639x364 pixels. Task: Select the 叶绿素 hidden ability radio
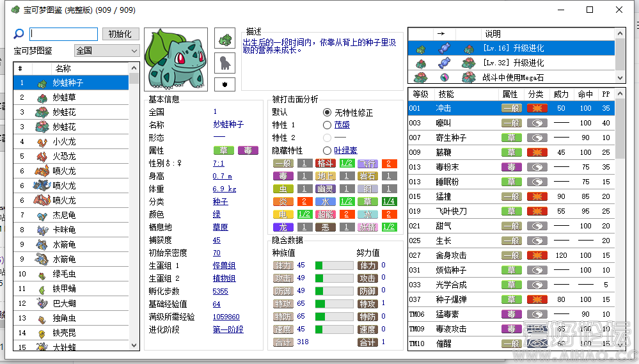pos(327,150)
